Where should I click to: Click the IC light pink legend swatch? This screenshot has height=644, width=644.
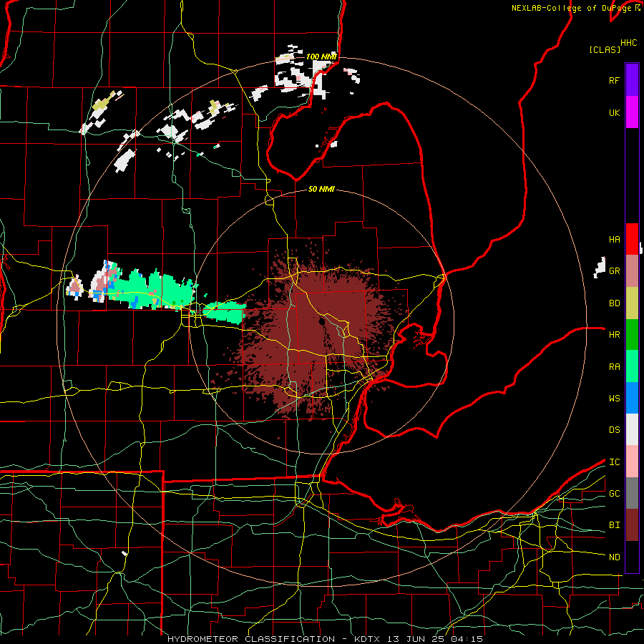[632, 462]
